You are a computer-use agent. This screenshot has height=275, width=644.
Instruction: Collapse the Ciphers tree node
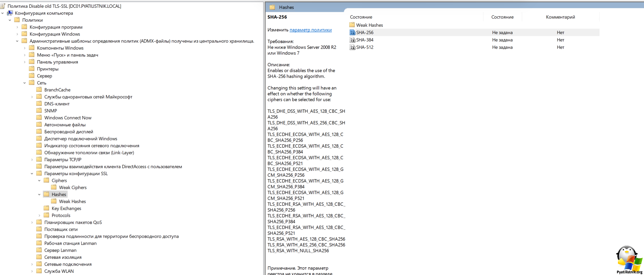coord(39,180)
